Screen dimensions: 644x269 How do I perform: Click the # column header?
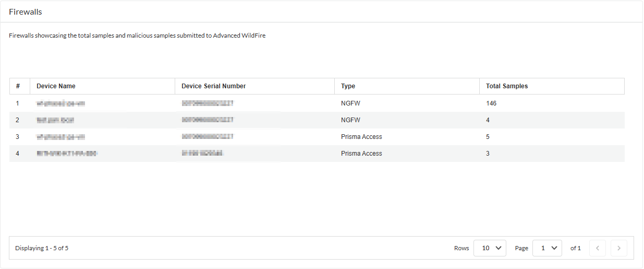[18, 86]
